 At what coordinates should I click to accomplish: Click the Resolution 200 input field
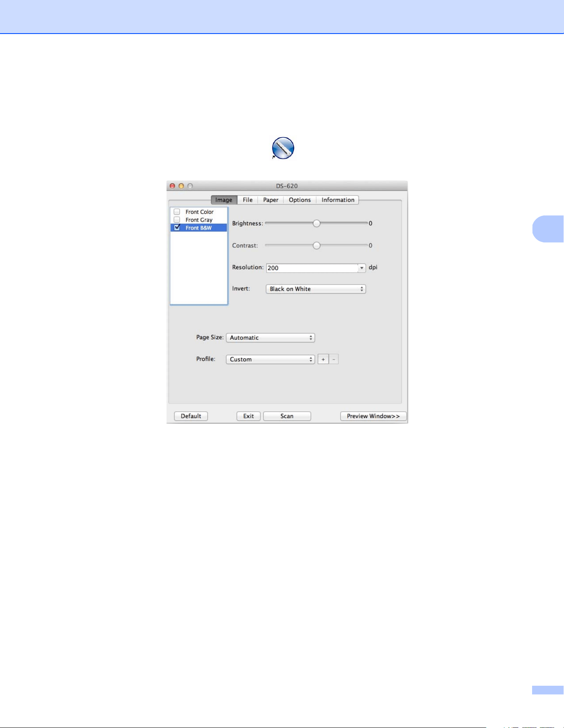click(312, 268)
